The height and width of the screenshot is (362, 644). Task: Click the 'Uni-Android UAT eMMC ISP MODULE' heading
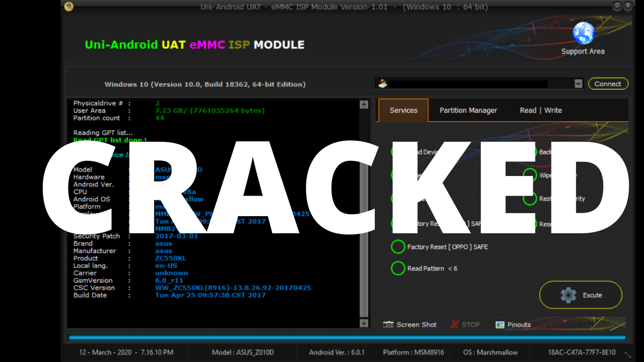[195, 45]
